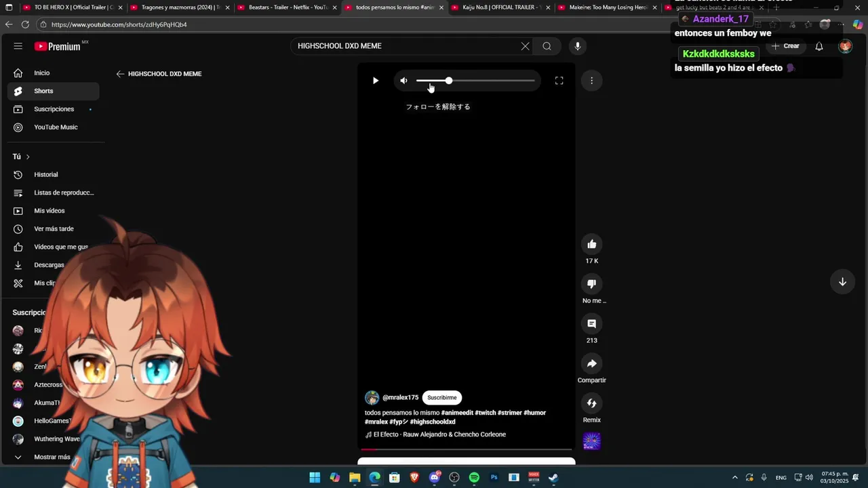
Task: Open Spotify from taskbar
Action: [x=474, y=478]
